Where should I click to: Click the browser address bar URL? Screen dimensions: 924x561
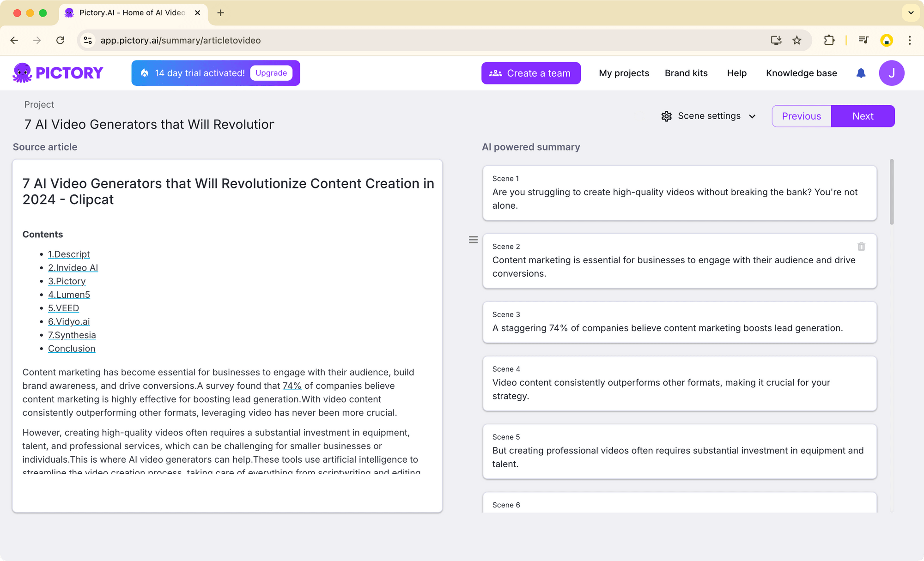coord(181,40)
